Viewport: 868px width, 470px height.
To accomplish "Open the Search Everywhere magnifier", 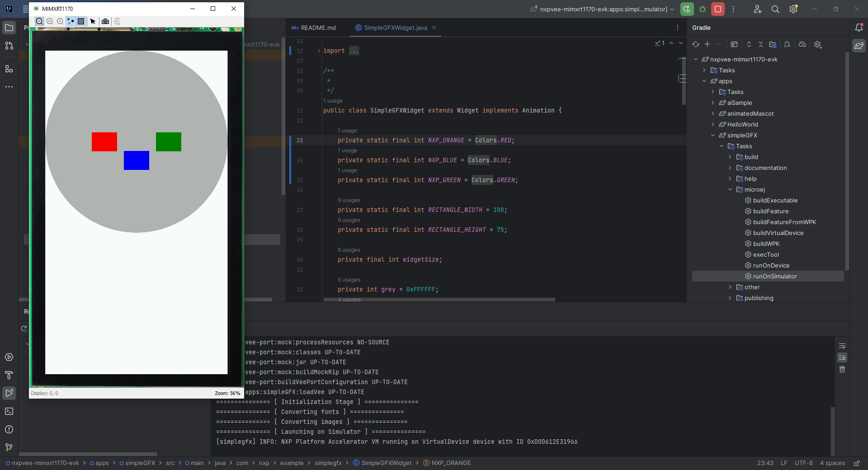I will click(775, 9).
